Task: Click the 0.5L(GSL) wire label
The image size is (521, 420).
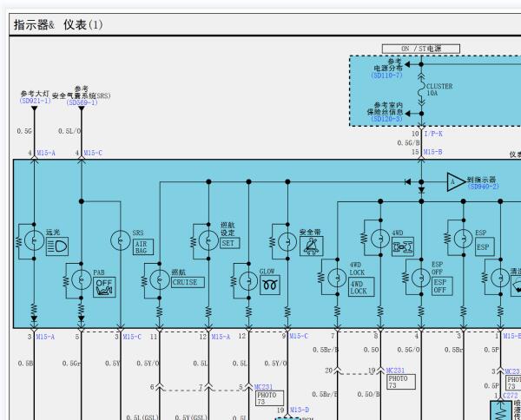Action: (142, 417)
